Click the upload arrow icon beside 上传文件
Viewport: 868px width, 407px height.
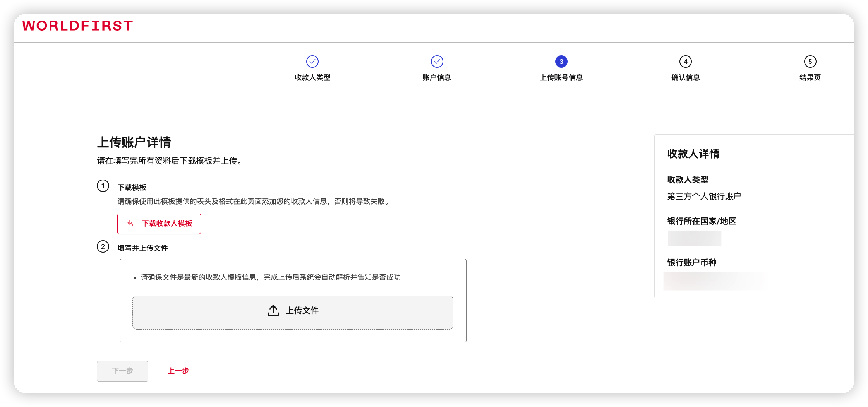273,311
